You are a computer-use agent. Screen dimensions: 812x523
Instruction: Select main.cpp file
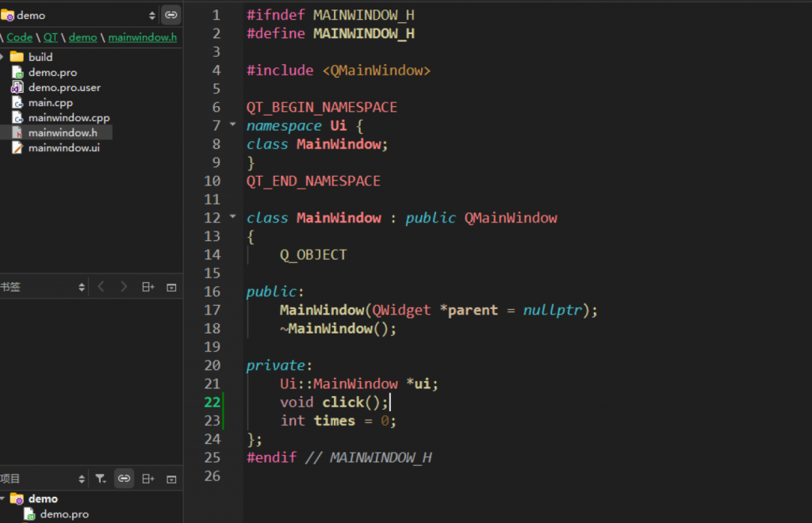tap(50, 102)
